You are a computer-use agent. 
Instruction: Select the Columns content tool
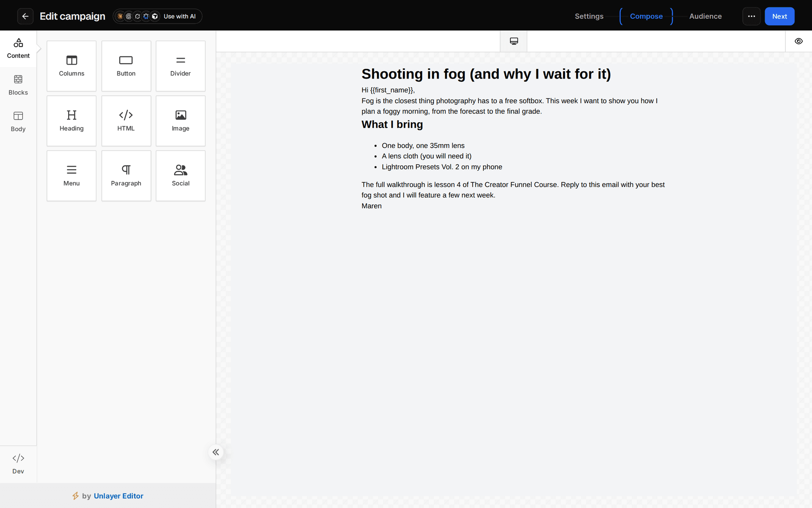tap(71, 66)
